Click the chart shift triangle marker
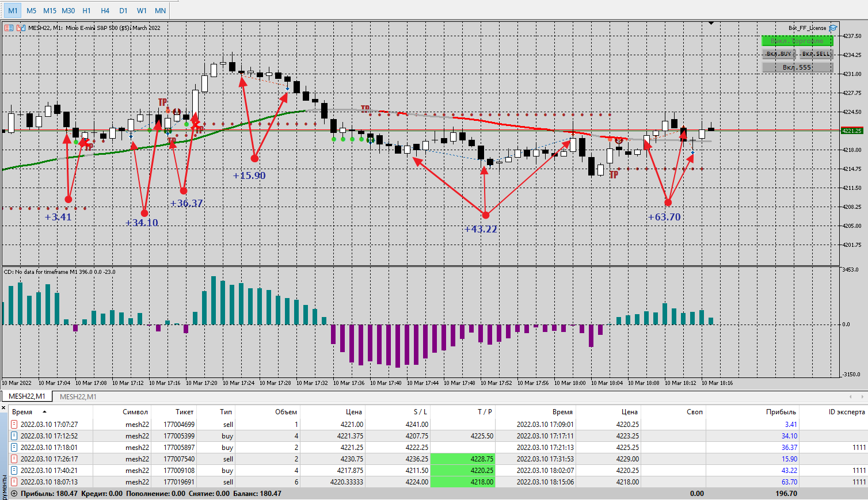The height and width of the screenshot is (500, 868). click(711, 24)
